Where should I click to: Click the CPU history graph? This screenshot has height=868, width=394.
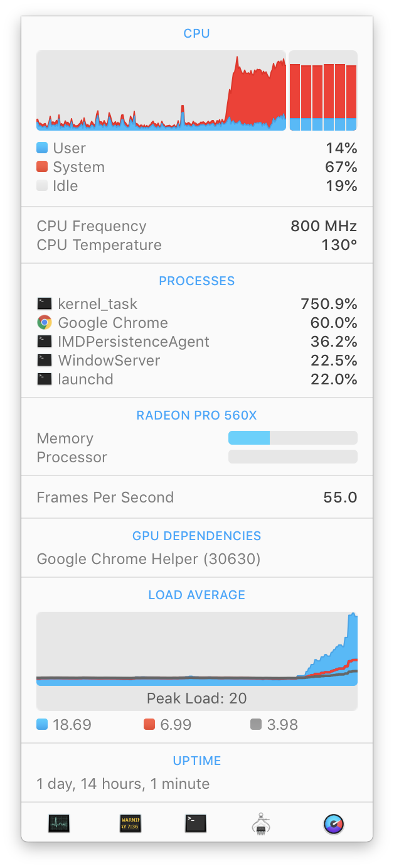click(x=161, y=90)
